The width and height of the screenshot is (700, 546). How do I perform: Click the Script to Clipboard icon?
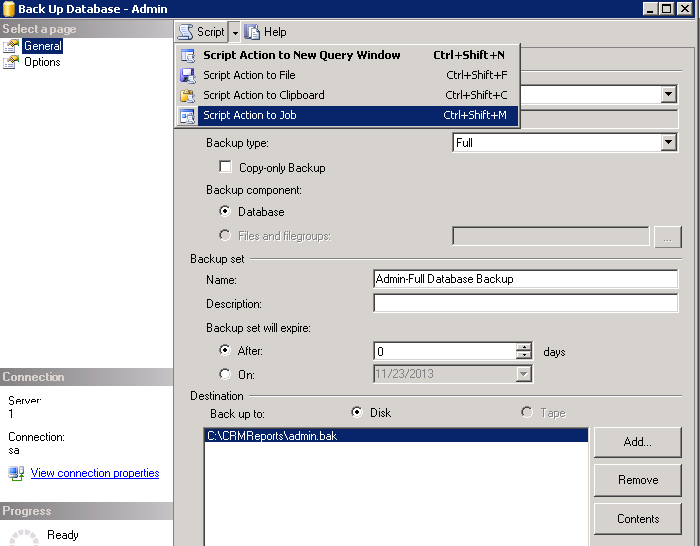(188, 96)
